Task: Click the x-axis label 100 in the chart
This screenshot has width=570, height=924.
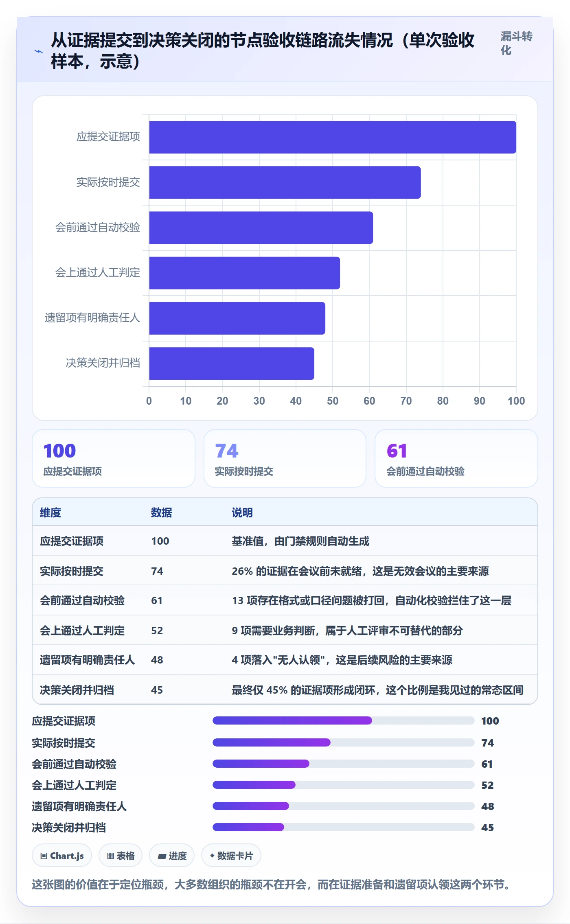Action: [x=516, y=401]
